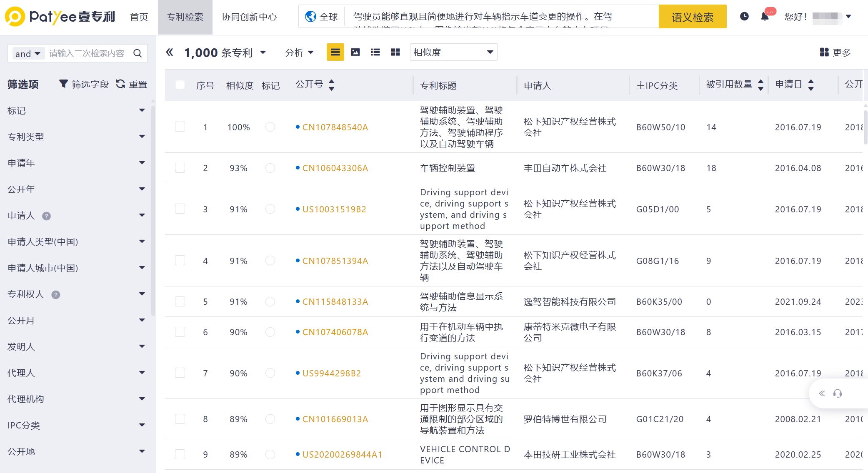Open user account dropdown arrow
This screenshot has width=868, height=473.
point(848,17)
